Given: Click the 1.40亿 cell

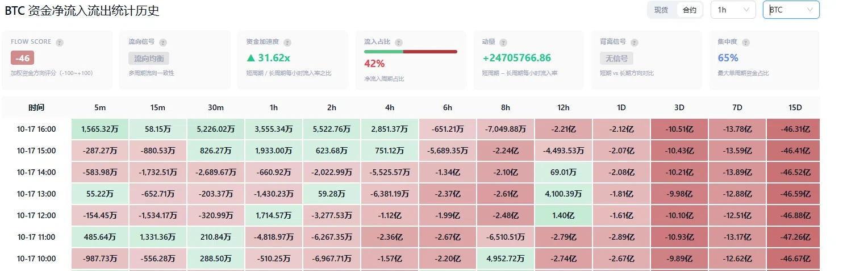Looking at the screenshot, I should pyautogui.click(x=564, y=215).
